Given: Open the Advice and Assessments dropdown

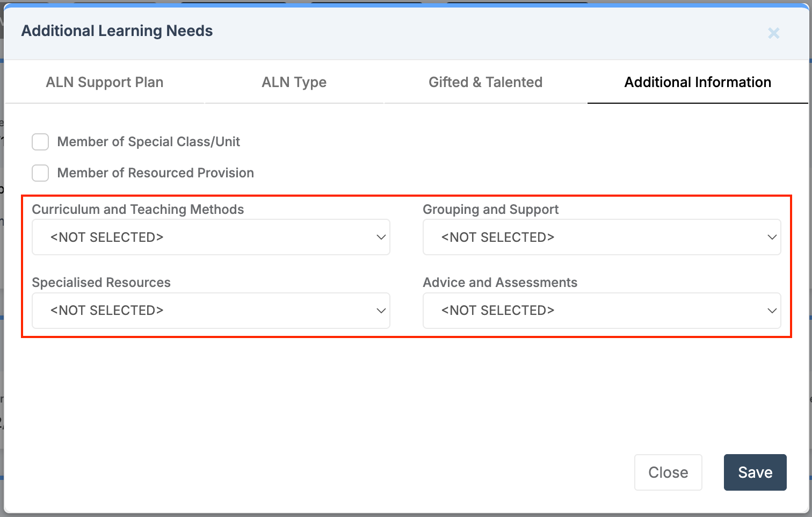Looking at the screenshot, I should click(601, 311).
